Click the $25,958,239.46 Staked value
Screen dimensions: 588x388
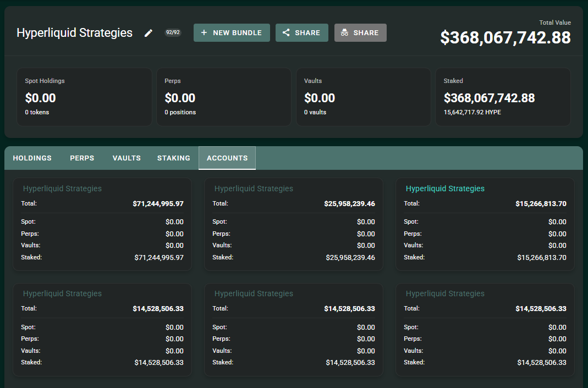(350, 258)
